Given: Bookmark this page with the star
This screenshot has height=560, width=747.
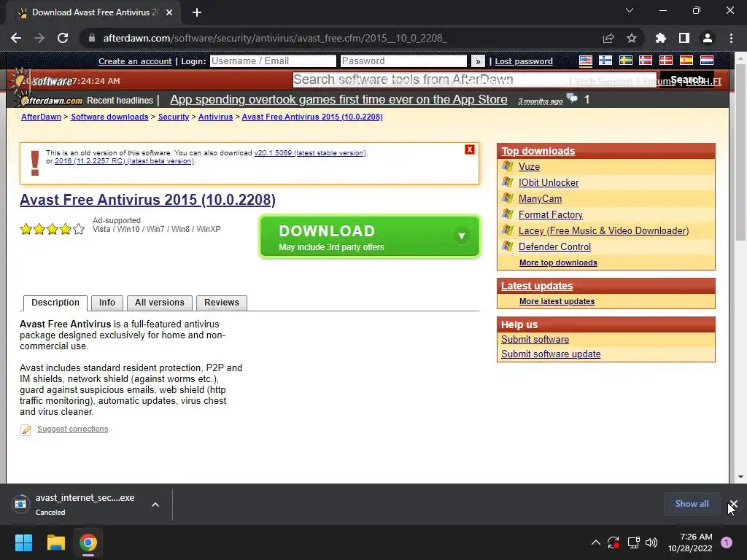Looking at the screenshot, I should pyautogui.click(x=631, y=38).
